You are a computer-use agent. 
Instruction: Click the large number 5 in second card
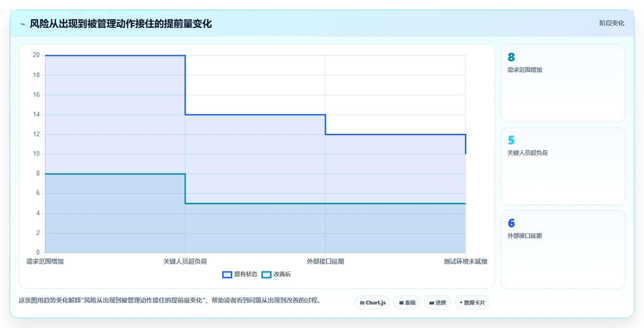coord(511,141)
